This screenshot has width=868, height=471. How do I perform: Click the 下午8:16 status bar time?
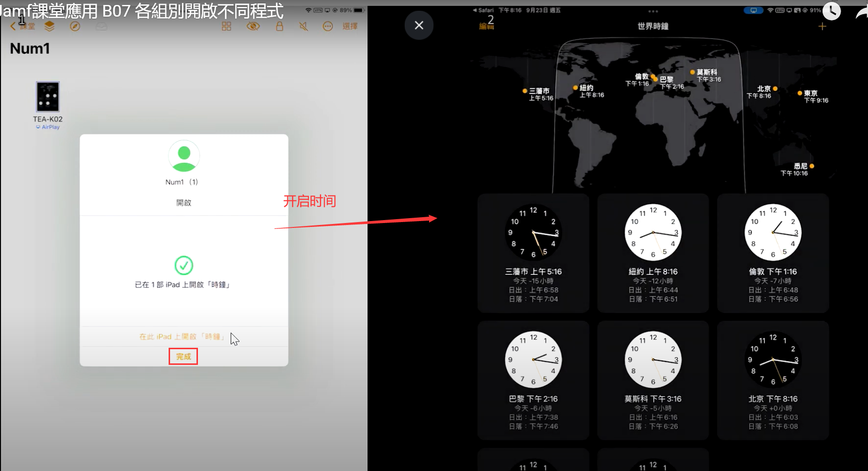(510, 10)
